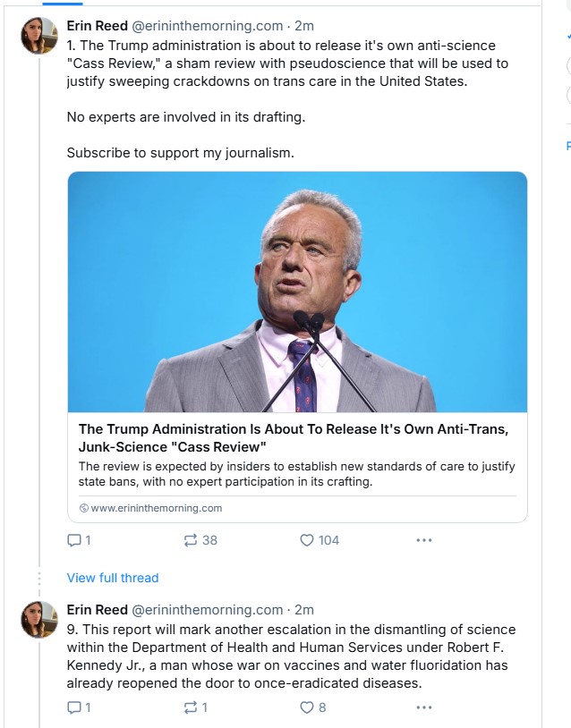Click Erin Reed's avatar on first post

point(39,36)
